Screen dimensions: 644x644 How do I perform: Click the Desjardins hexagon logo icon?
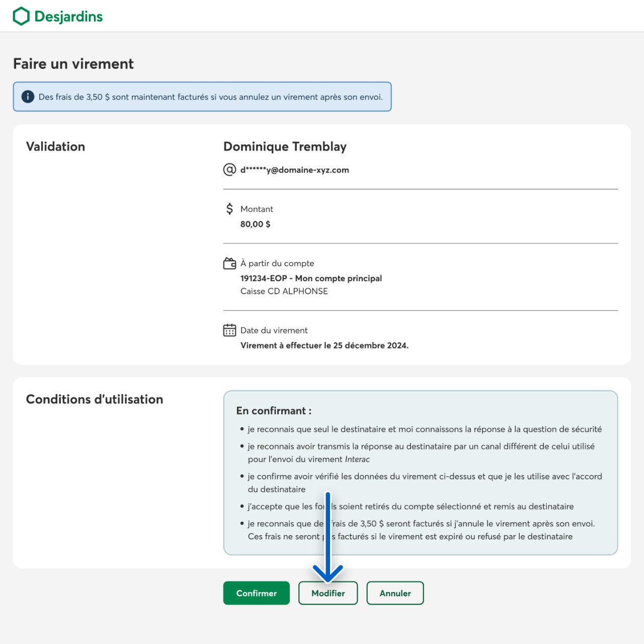(x=21, y=16)
